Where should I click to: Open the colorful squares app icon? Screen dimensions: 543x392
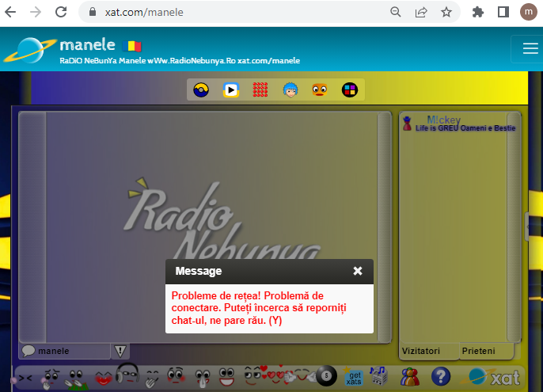[350, 90]
